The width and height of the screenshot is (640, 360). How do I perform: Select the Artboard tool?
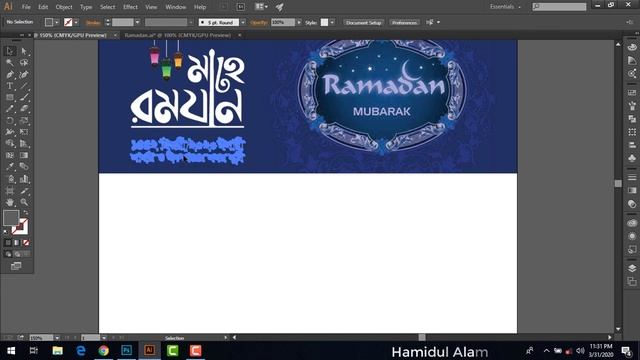click(10, 191)
